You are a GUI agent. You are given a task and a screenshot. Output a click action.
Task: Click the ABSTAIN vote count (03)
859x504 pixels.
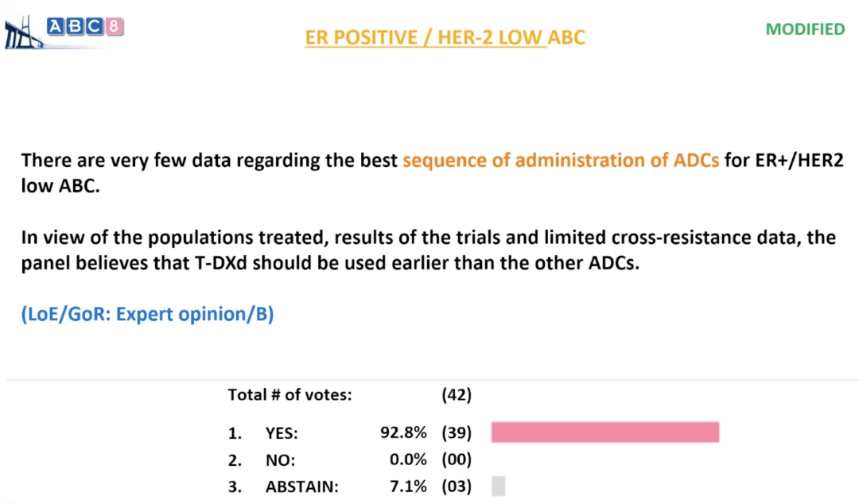pyautogui.click(x=457, y=487)
